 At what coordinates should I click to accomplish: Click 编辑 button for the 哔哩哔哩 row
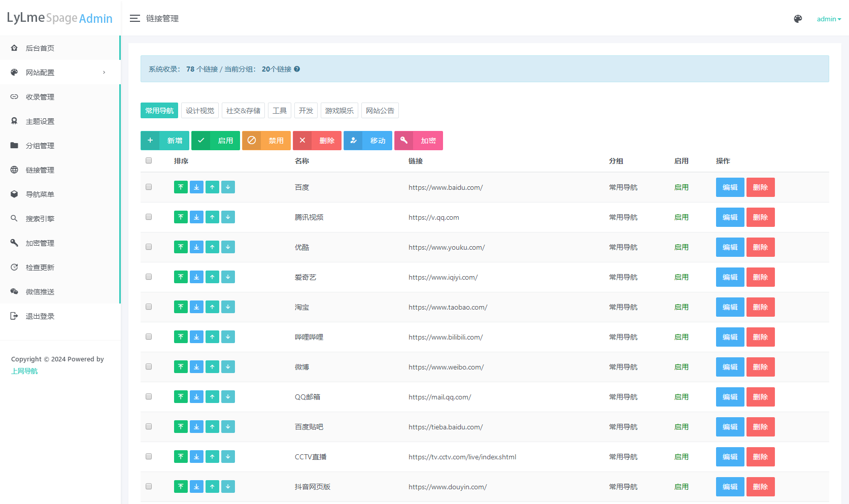tap(730, 337)
